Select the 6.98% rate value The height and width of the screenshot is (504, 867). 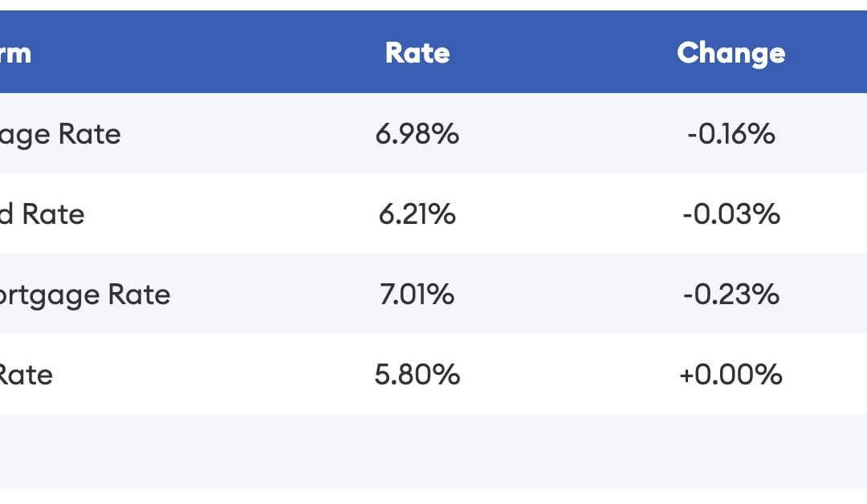[x=417, y=133]
